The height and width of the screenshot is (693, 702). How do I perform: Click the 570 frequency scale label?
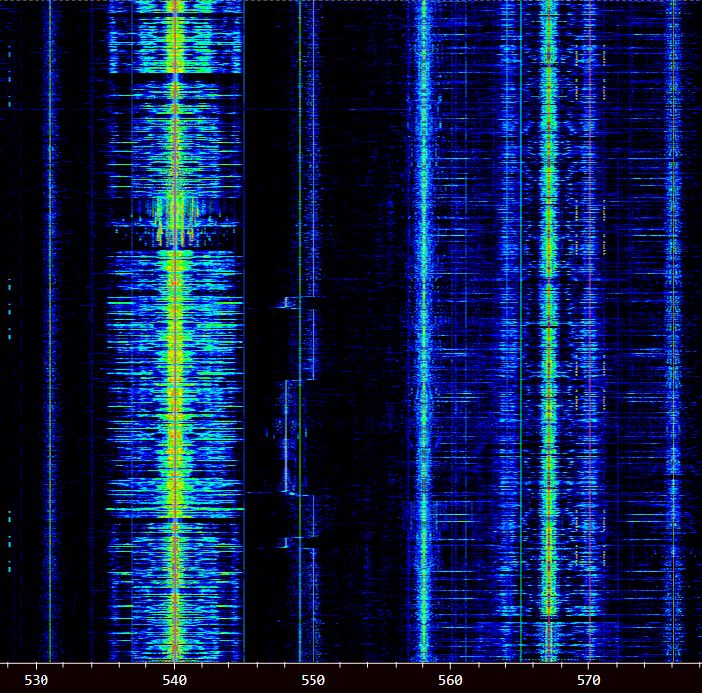click(x=588, y=680)
